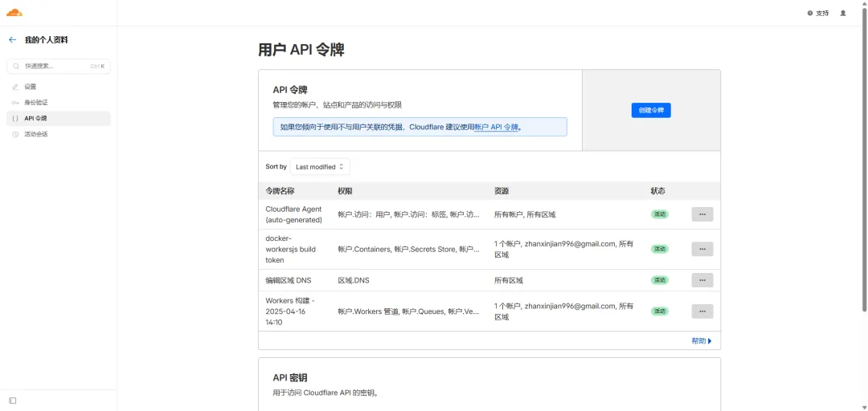Open the user account profile icon
This screenshot has height=411, width=868.
pyautogui.click(x=843, y=13)
